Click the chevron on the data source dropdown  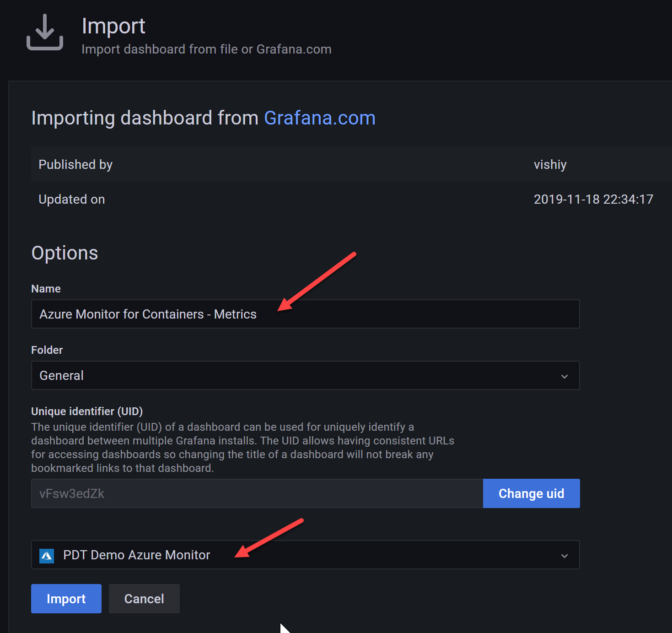tap(564, 556)
